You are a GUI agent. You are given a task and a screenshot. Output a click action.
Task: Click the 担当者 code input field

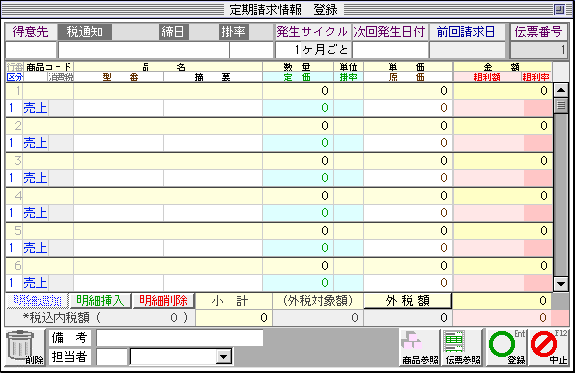(x=111, y=356)
